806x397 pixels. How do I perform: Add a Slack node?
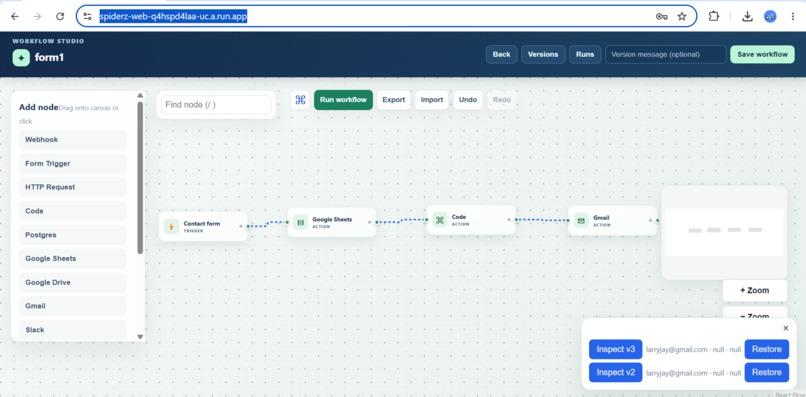click(x=72, y=330)
